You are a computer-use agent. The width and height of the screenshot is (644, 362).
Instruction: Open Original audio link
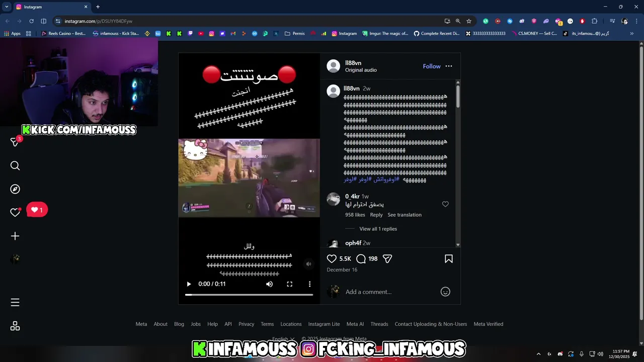[361, 70]
